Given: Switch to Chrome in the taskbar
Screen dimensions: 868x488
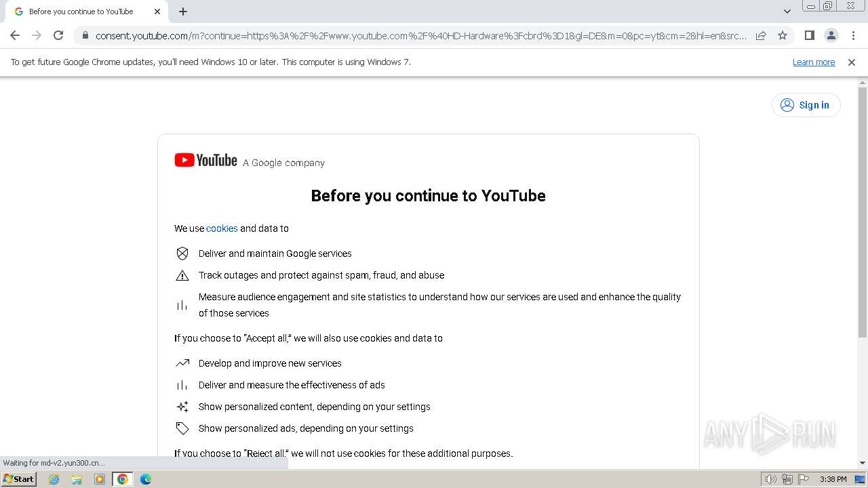Looking at the screenshot, I should pos(123,479).
